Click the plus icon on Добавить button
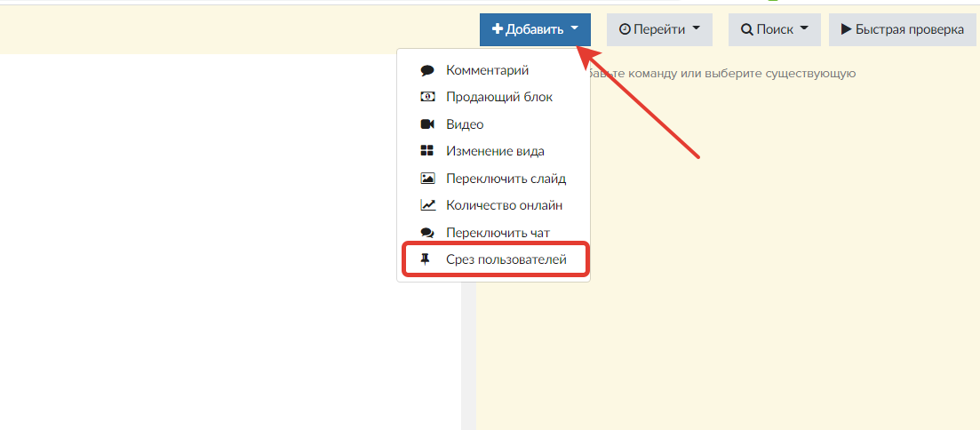This screenshot has height=430, width=980. tap(497, 29)
